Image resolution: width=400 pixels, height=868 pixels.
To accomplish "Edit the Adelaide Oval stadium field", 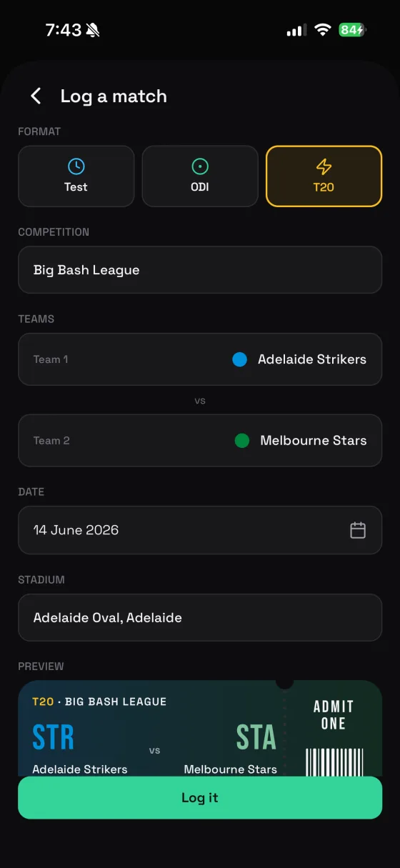I will click(200, 617).
